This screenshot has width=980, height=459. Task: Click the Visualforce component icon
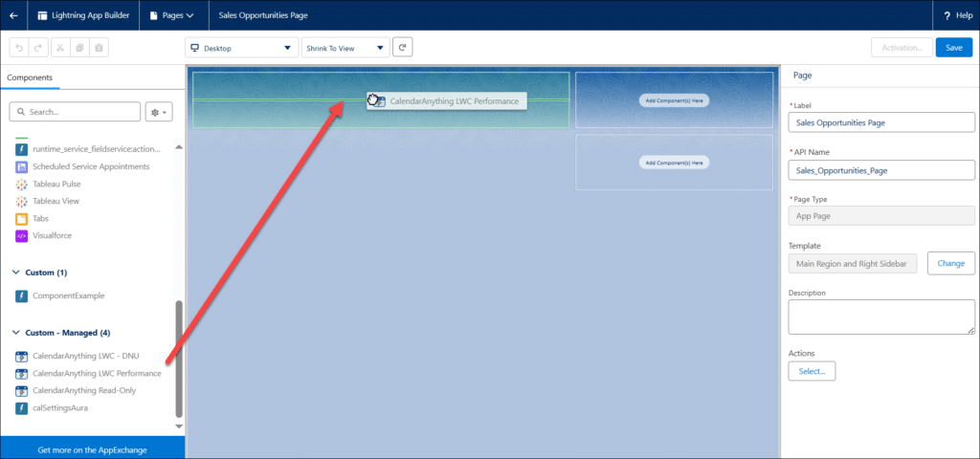tap(21, 236)
